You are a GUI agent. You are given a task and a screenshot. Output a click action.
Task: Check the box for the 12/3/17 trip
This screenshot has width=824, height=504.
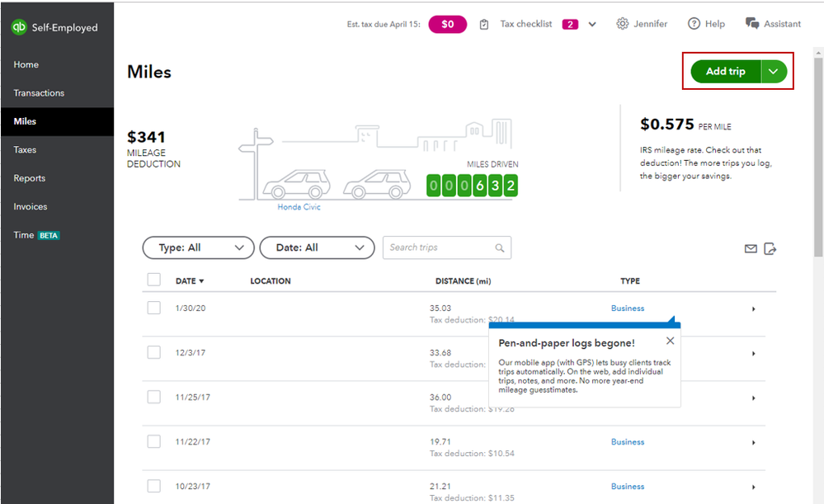pos(154,352)
